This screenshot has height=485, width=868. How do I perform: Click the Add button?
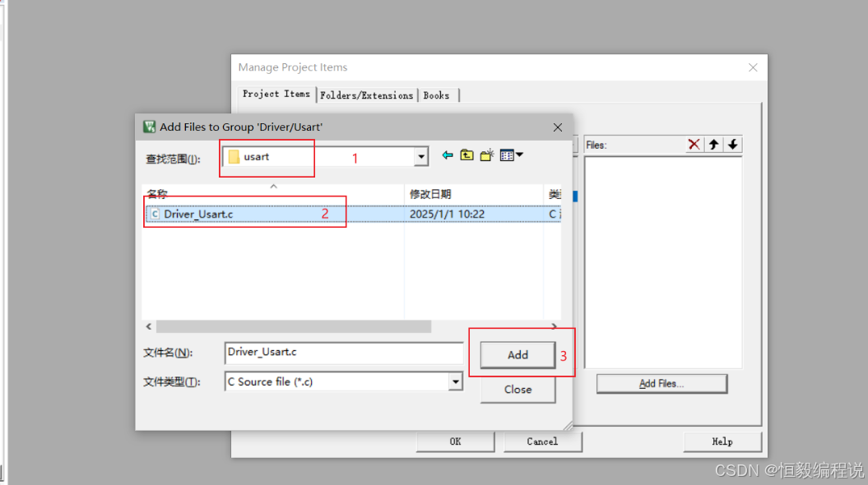click(x=518, y=355)
